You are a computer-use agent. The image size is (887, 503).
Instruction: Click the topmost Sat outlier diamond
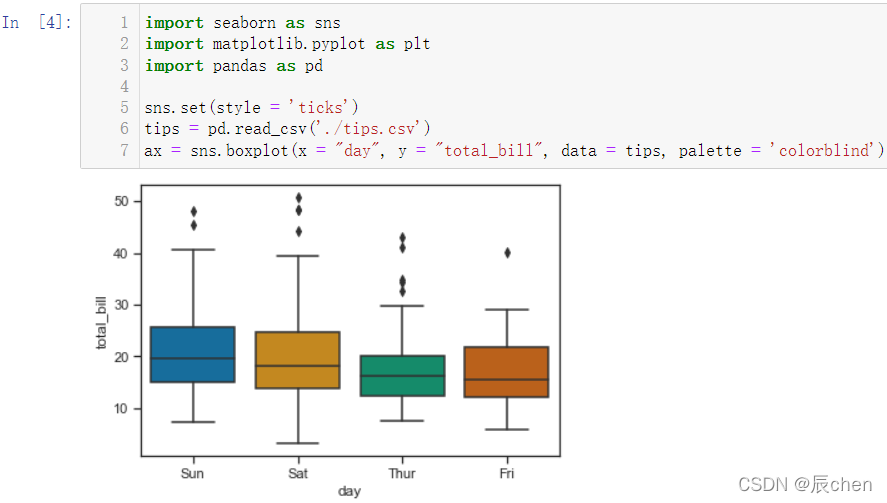click(x=299, y=198)
